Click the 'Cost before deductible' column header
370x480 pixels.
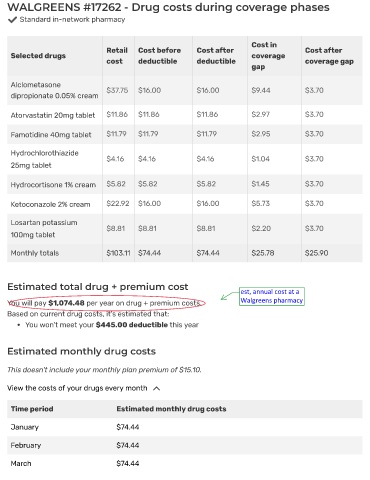pyautogui.click(x=159, y=56)
